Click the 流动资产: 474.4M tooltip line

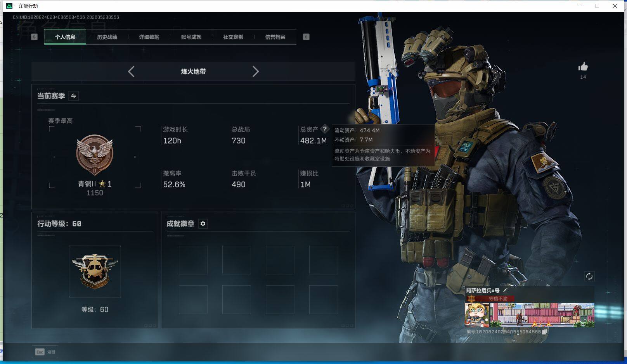click(357, 130)
